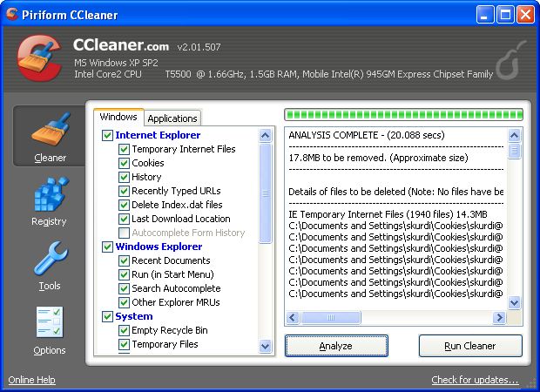Image resolution: width=540 pixels, height=392 pixels.
Task: Switch to the Applications tab
Action: coord(172,118)
